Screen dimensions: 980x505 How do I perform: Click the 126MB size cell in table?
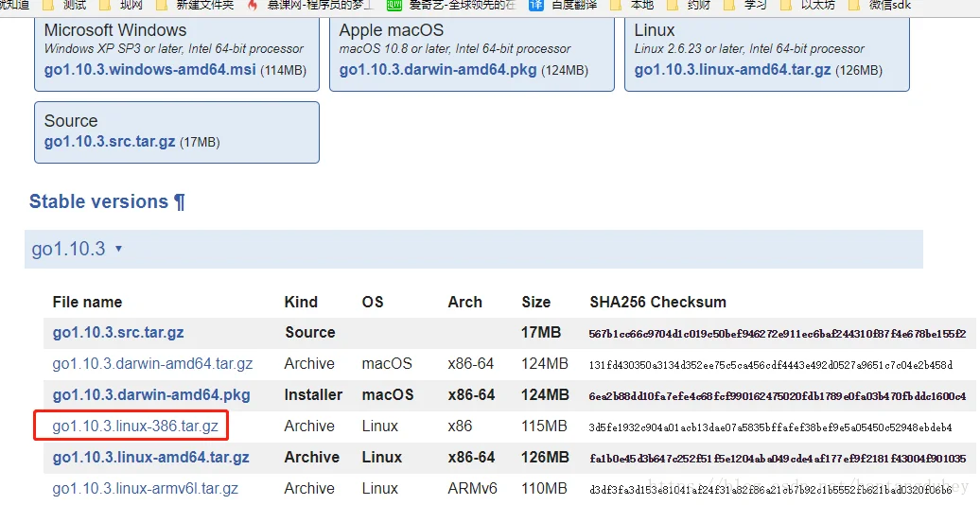(545, 458)
